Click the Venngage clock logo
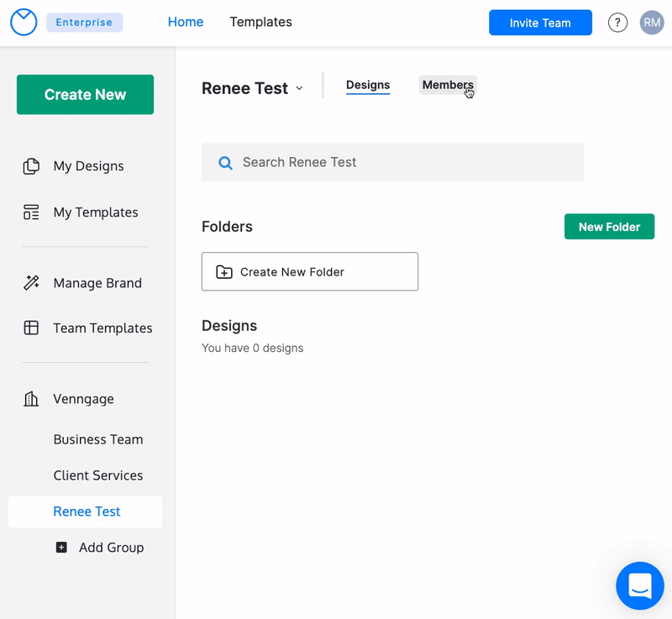This screenshot has width=672, height=619. tap(24, 23)
